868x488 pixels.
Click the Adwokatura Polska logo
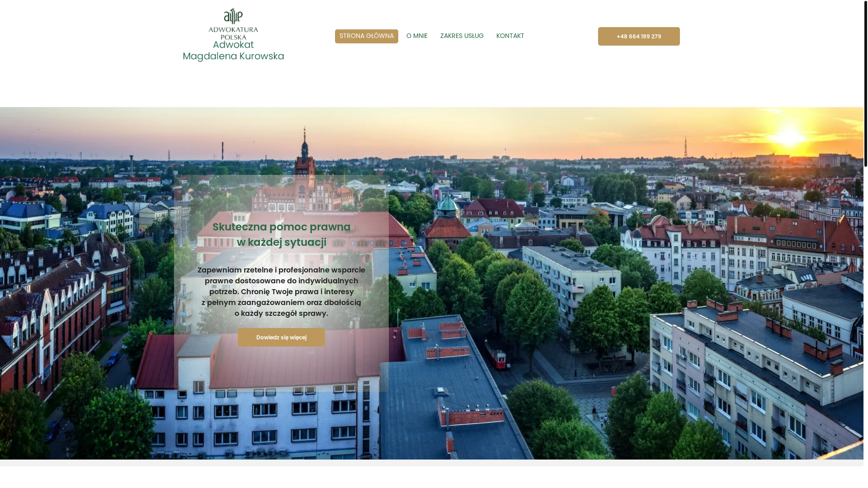click(233, 23)
